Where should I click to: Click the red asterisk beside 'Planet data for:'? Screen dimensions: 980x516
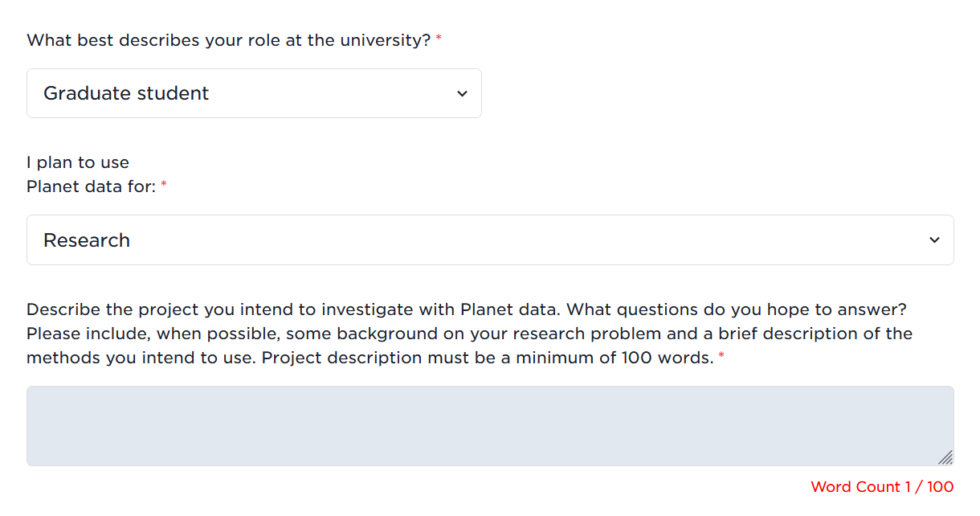pyautogui.click(x=164, y=184)
